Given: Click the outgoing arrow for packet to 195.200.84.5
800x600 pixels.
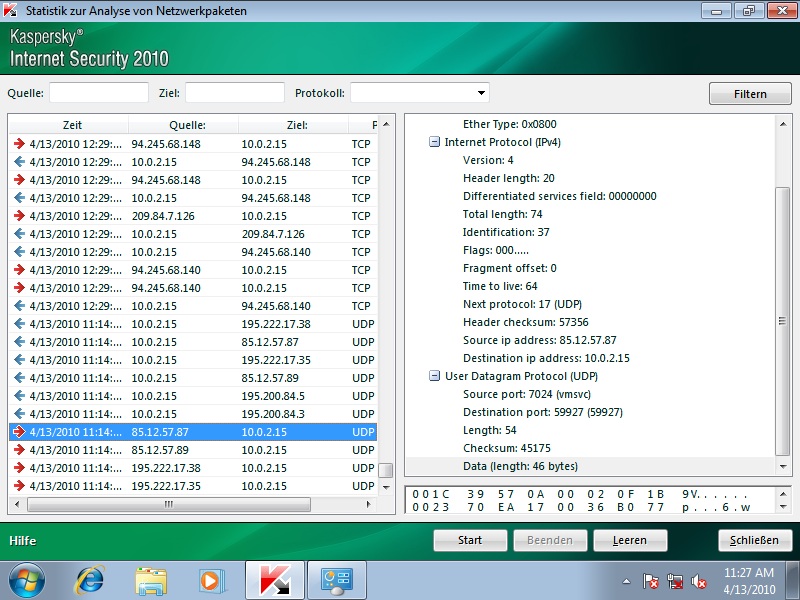Looking at the screenshot, I should coord(19,395).
